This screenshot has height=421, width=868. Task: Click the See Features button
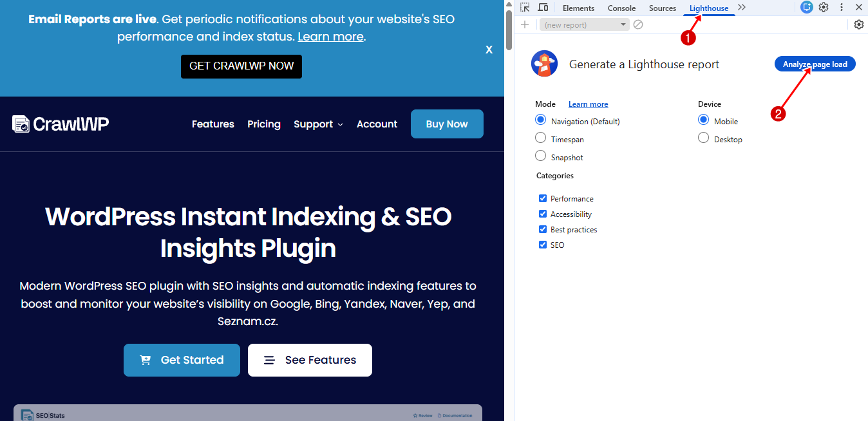(x=310, y=360)
